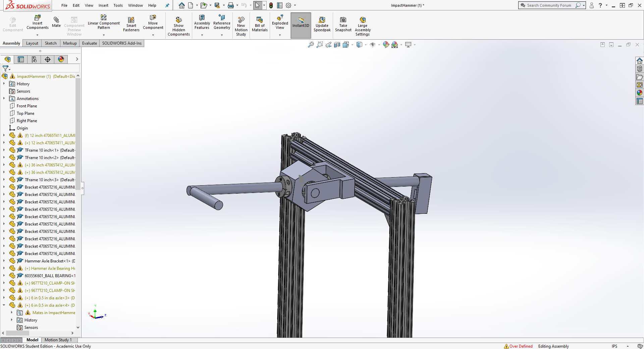Click Insert Components tool

click(37, 22)
